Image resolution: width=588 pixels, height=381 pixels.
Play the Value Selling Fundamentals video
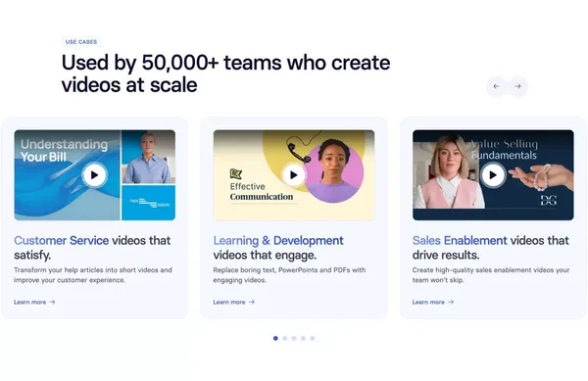(493, 175)
